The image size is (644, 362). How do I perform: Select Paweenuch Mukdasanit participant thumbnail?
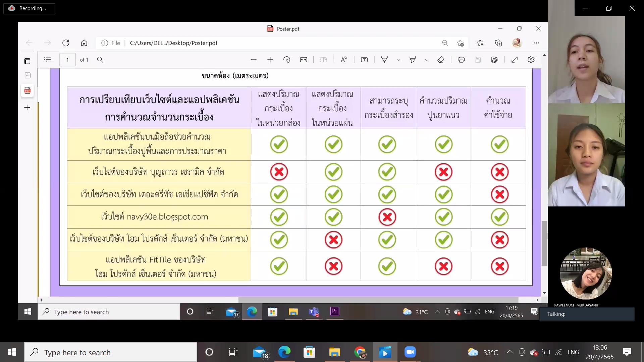coord(586,274)
